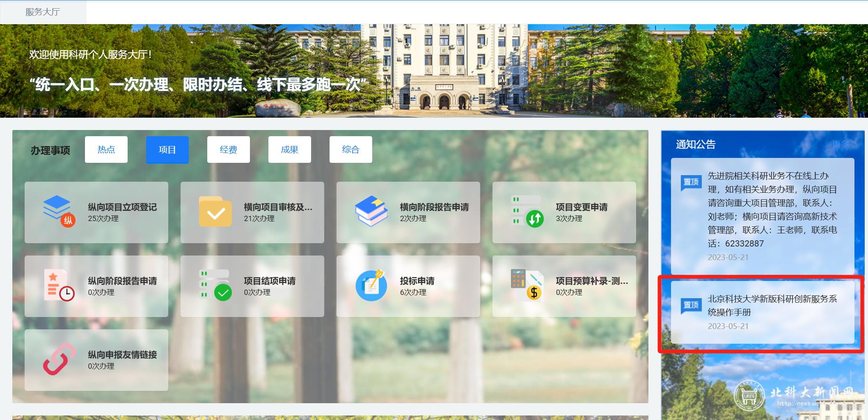The image size is (868, 420).
Task: Switch to the 成果 tab
Action: [x=290, y=150]
